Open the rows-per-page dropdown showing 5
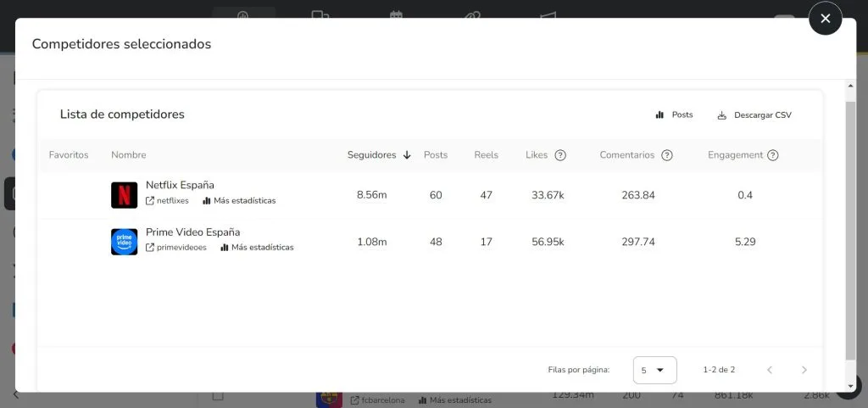This screenshot has height=408, width=868. point(655,370)
